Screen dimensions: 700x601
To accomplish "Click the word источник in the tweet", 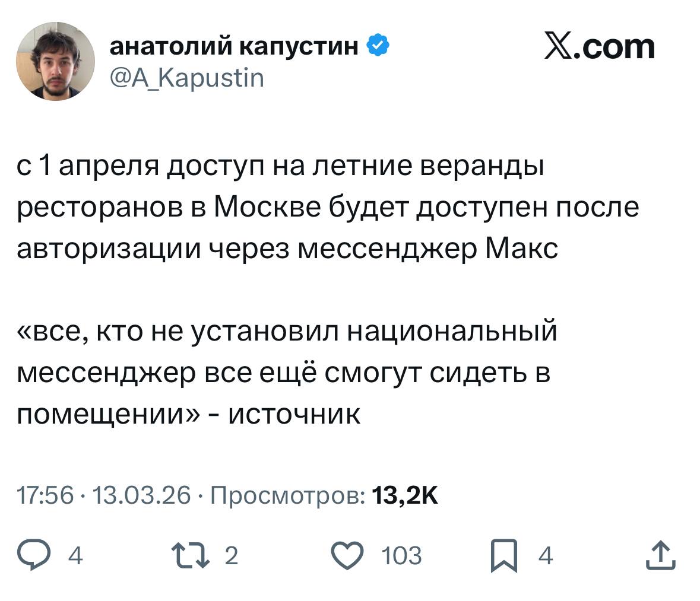I will 294,414.
